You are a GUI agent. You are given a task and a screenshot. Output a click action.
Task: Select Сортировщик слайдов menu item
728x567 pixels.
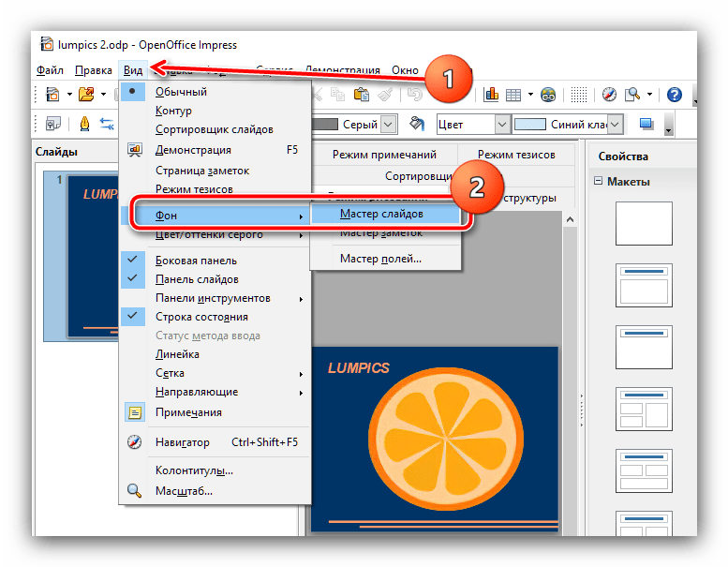[x=215, y=129]
